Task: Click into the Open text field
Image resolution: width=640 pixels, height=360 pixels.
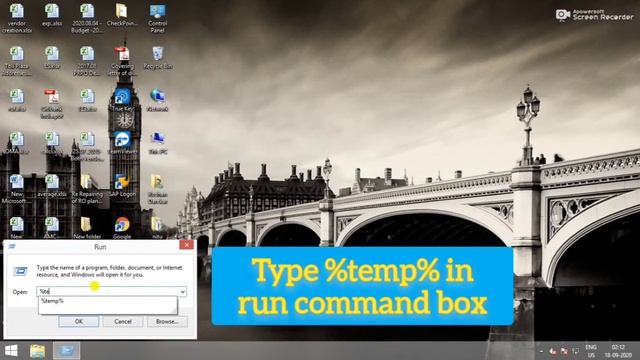Action: click(108, 291)
